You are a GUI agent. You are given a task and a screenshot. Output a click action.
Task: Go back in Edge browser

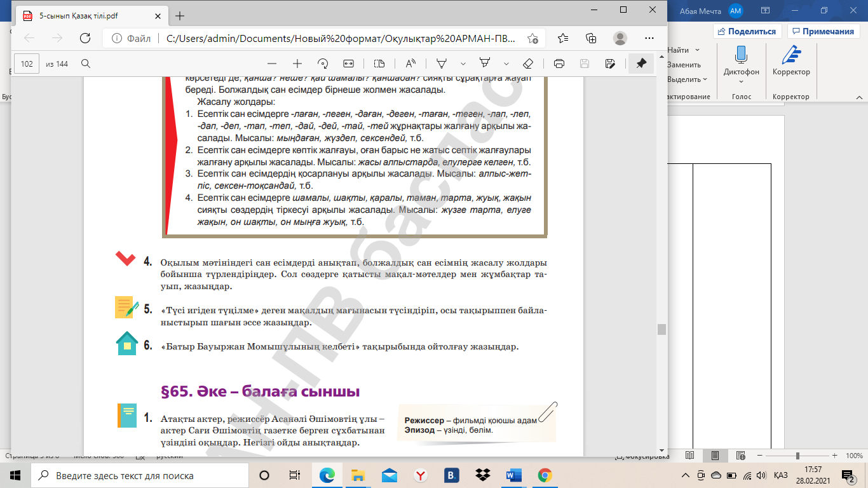coord(29,38)
